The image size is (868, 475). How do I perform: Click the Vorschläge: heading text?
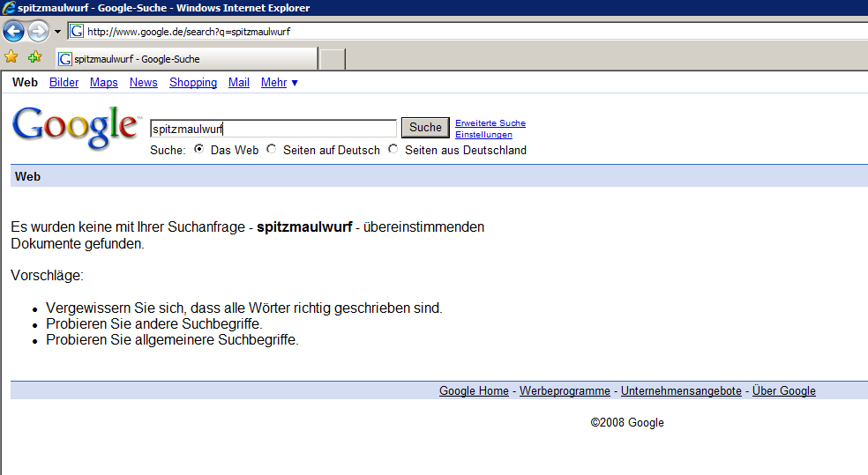pos(47,275)
